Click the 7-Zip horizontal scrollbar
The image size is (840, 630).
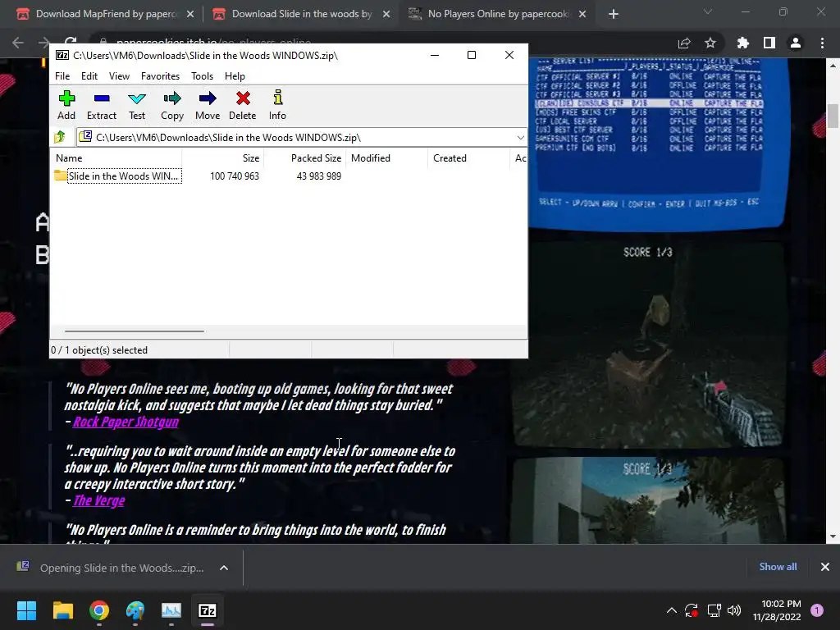point(134,331)
